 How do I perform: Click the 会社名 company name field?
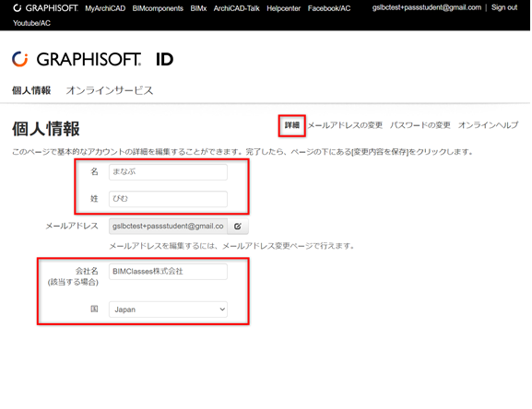pos(168,272)
